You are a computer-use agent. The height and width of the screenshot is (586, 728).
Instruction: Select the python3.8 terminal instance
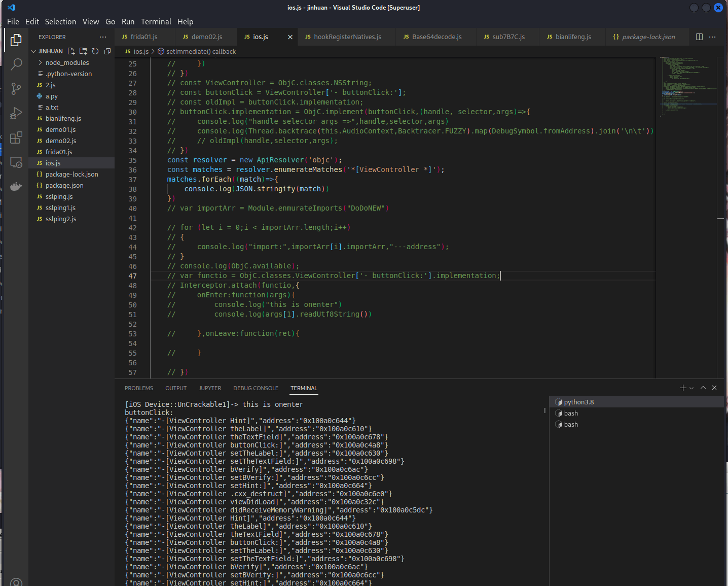637,402
